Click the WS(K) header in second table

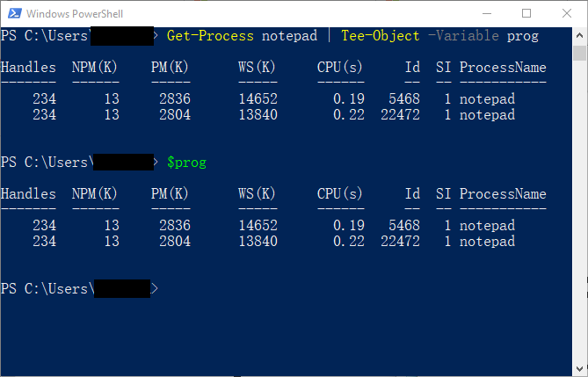pyautogui.click(x=257, y=194)
